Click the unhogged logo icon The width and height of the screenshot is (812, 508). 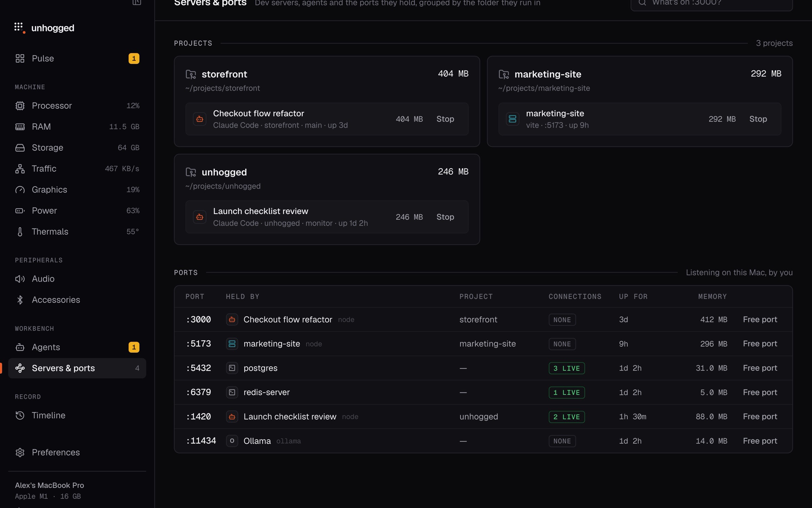click(x=20, y=28)
